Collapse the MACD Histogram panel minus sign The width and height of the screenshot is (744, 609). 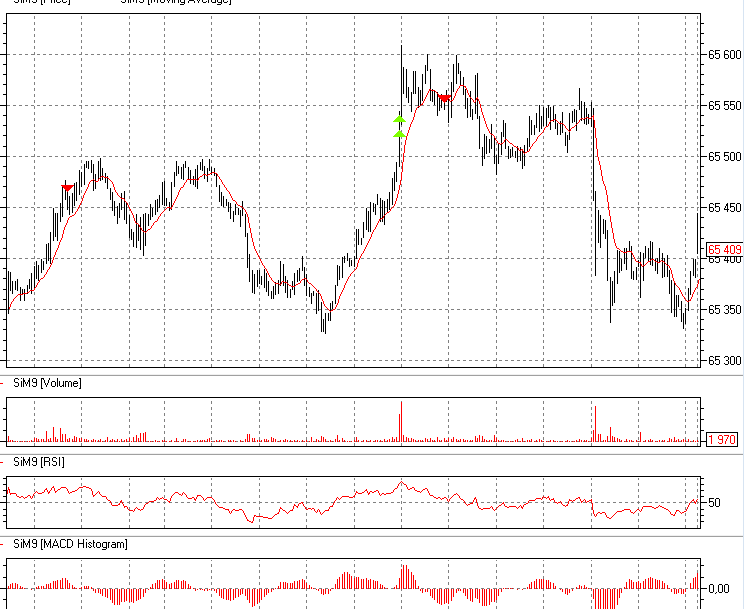pos(4,544)
